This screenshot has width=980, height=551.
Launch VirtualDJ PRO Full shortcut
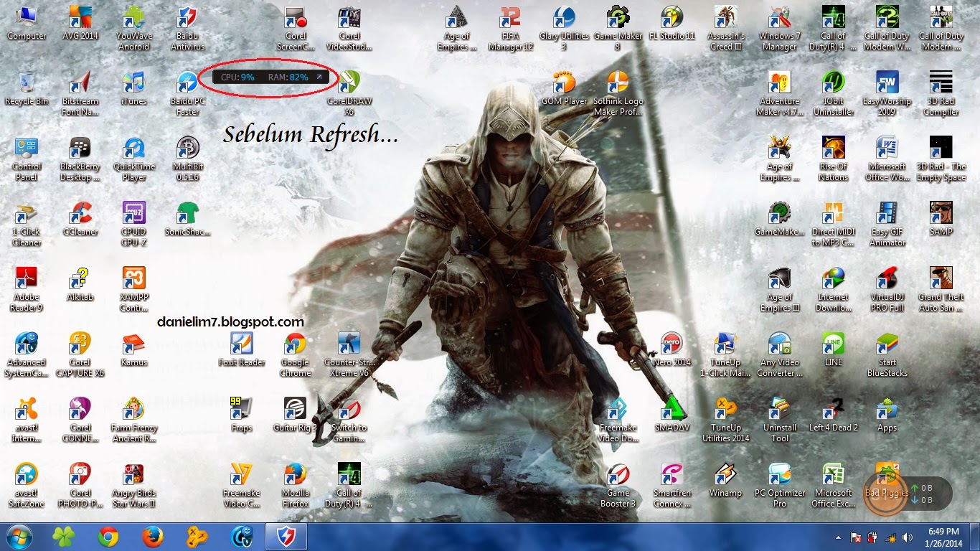click(x=887, y=289)
